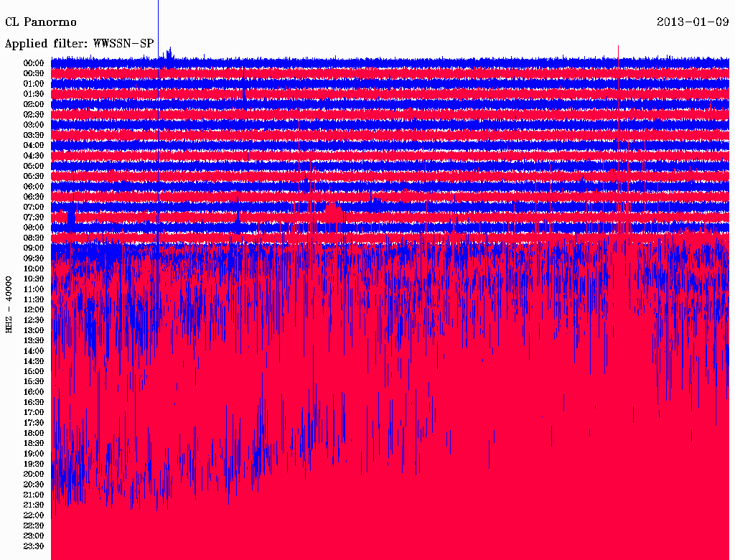Viewport: 735px width, 560px height.
Task: Click the 19:30 time label
Action: (x=34, y=465)
